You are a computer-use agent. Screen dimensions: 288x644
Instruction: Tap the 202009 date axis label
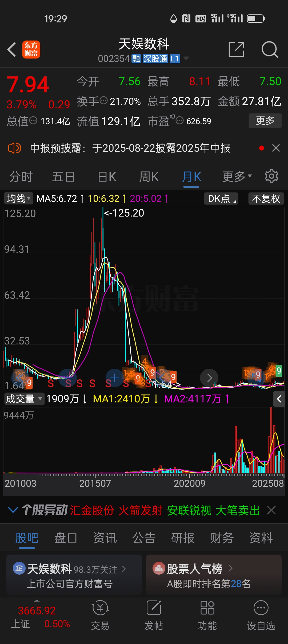point(189,483)
